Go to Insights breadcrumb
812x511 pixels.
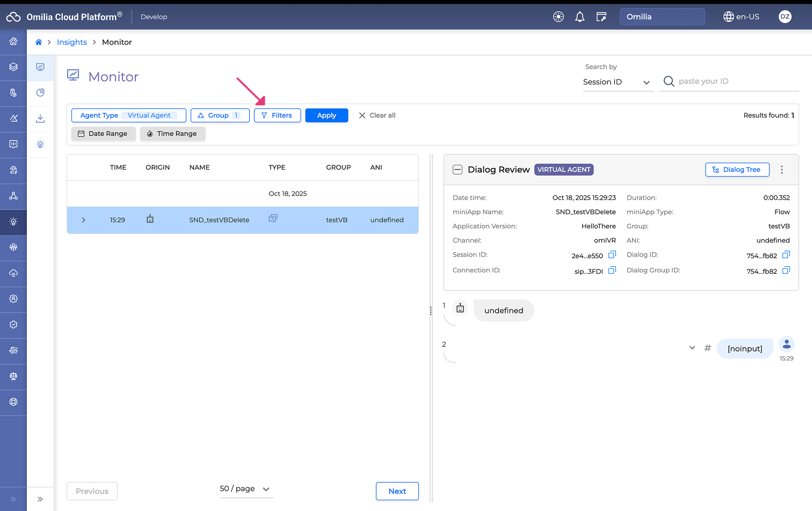coord(71,42)
